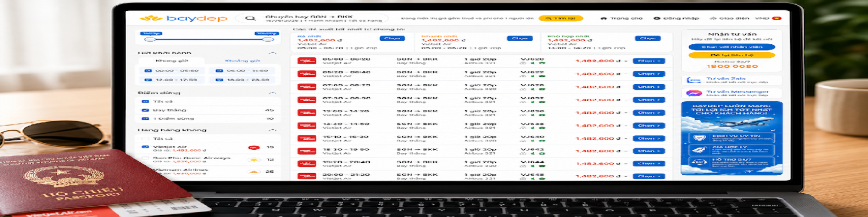Open the Tư vấn Messenger link
The width and height of the screenshot is (868, 217).
[x=732, y=93]
